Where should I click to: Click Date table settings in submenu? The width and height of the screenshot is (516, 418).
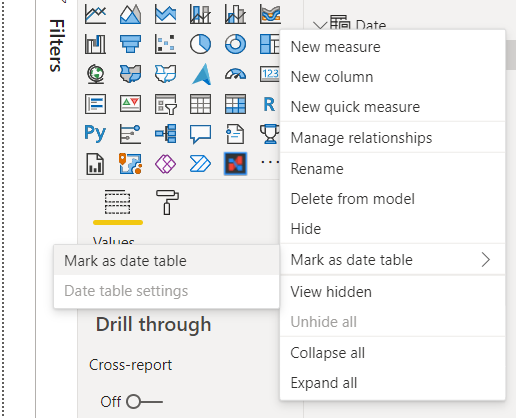(x=167, y=291)
